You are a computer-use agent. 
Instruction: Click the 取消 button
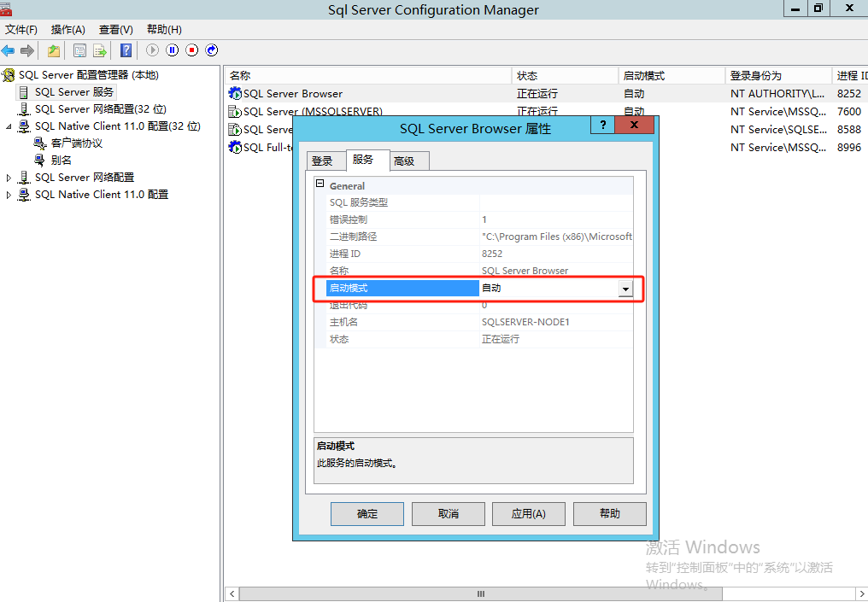tap(449, 514)
